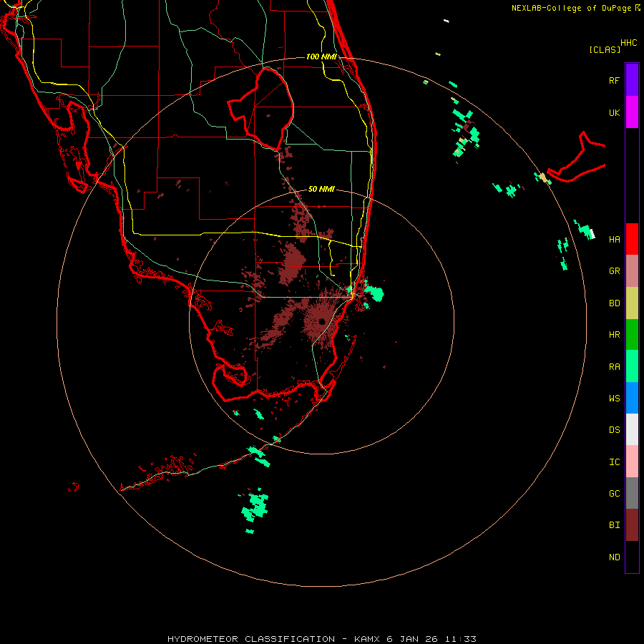The height and width of the screenshot is (644, 644).
Task: Click the large rain echo south of the Keys
Action: 255,506
